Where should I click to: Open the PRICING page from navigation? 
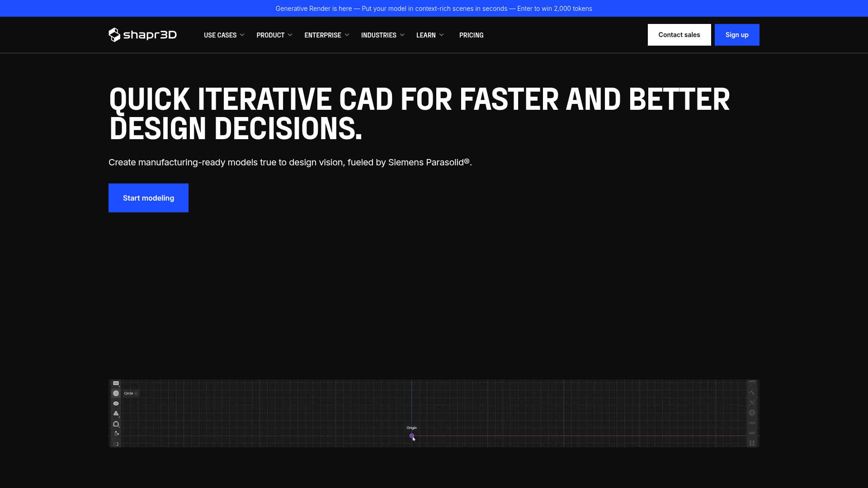point(471,35)
